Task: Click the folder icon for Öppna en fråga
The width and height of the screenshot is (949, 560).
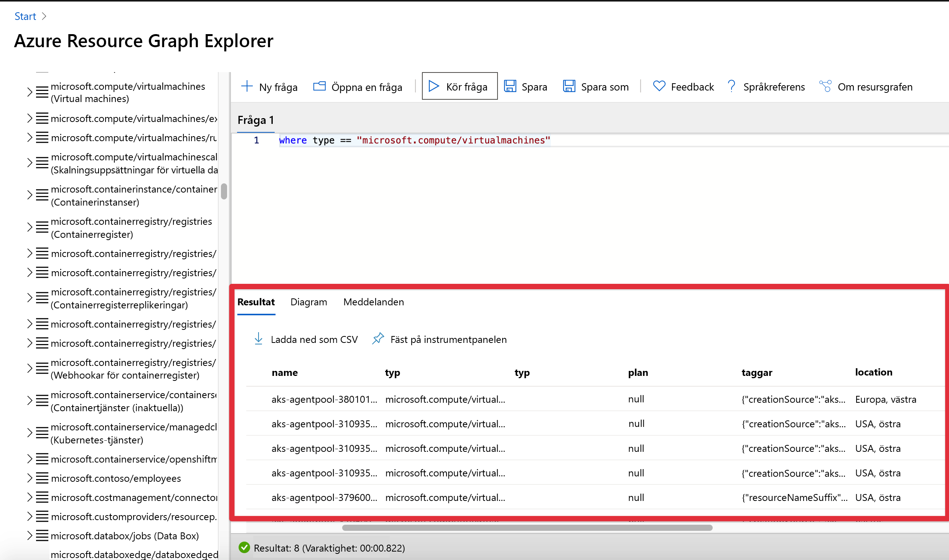Action: (319, 86)
